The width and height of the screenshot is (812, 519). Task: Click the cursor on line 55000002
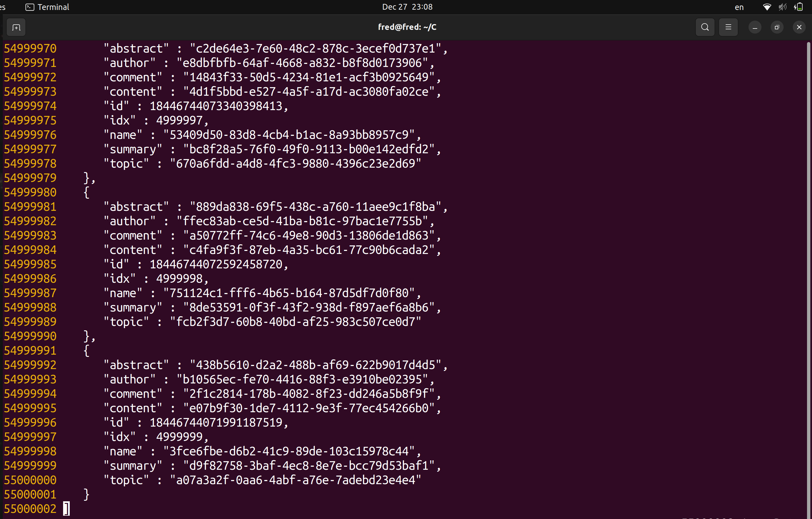click(66, 508)
